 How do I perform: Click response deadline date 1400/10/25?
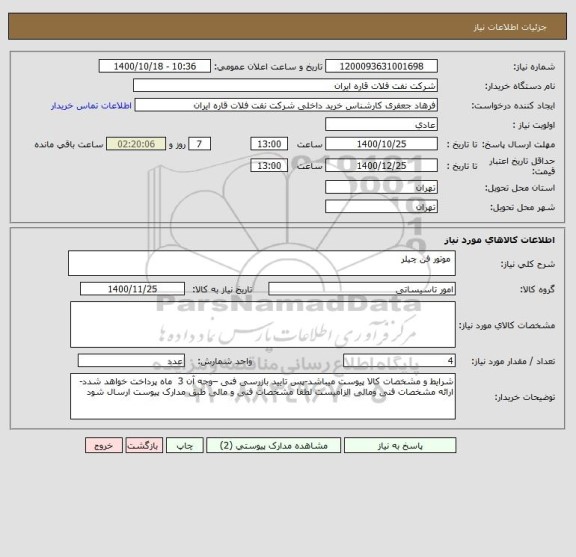click(x=381, y=144)
